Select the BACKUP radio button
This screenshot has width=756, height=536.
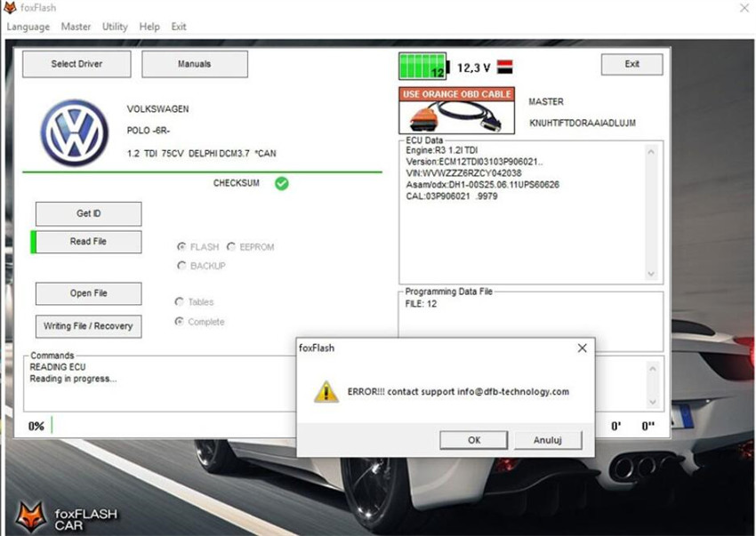pos(181,266)
